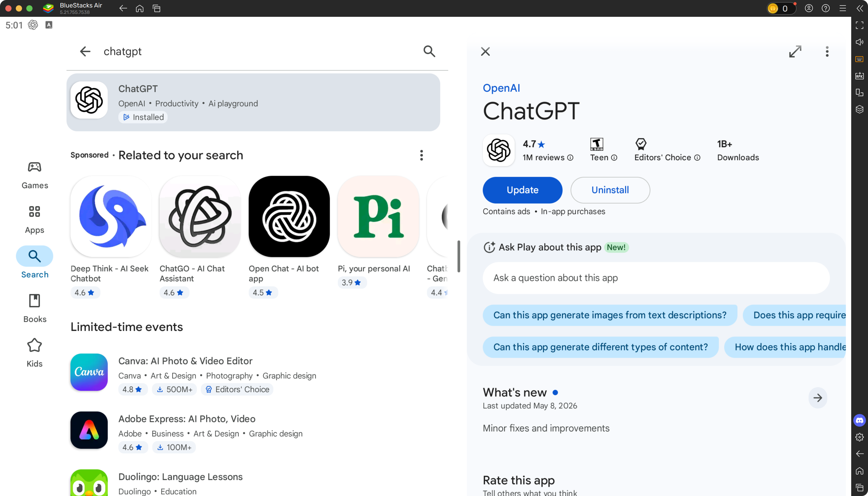Open BlueStacks home icon in title bar
Image resolution: width=868 pixels, height=496 pixels.
[x=140, y=8]
